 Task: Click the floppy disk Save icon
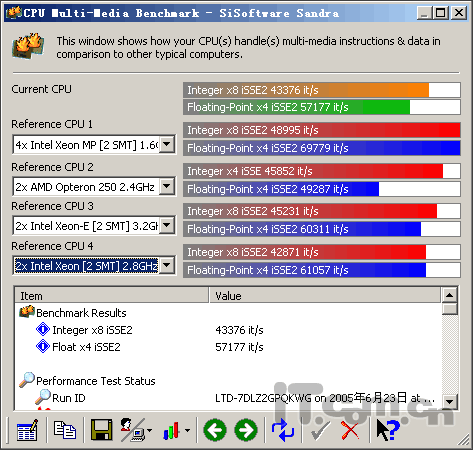click(101, 430)
